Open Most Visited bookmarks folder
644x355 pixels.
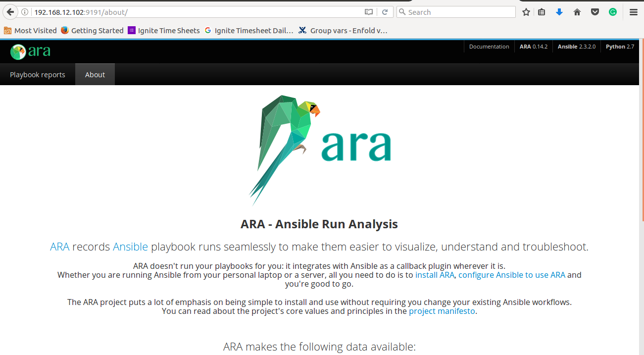(x=30, y=30)
